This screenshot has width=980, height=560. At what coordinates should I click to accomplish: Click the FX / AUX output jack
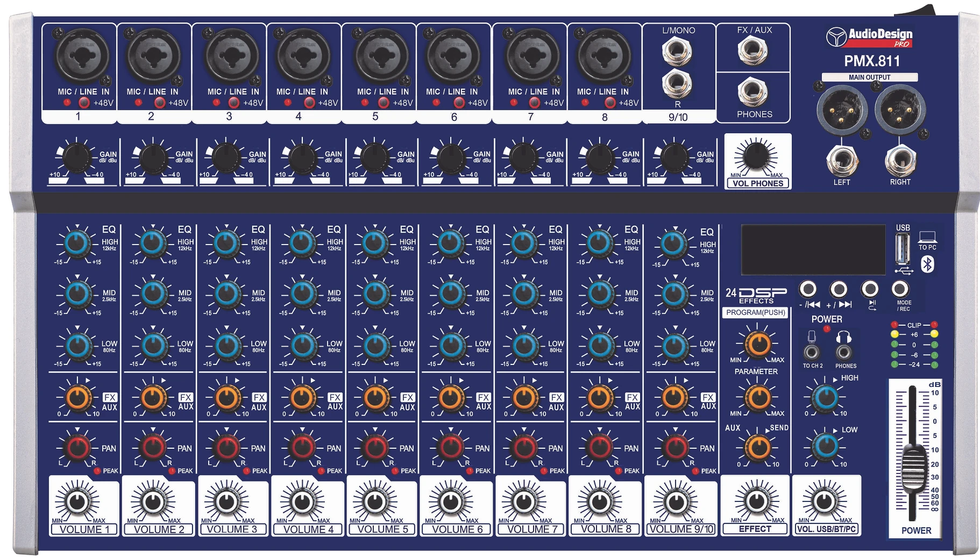(x=752, y=51)
